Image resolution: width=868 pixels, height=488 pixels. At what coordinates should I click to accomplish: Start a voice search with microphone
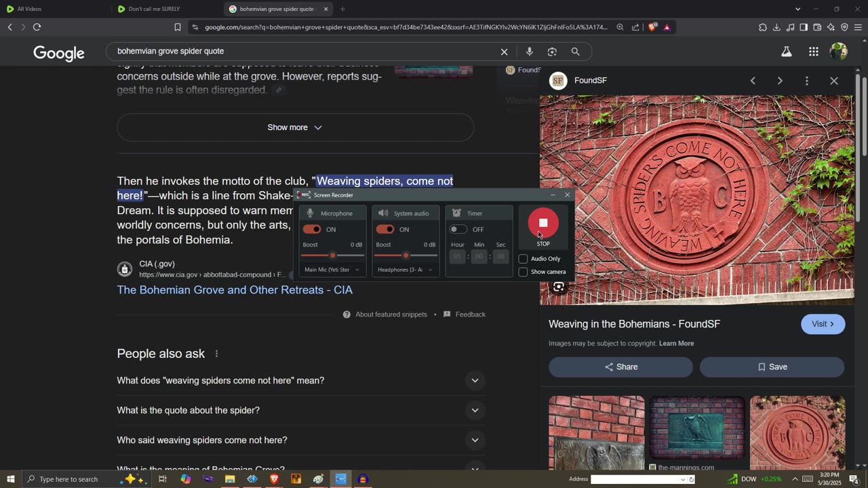click(x=530, y=52)
